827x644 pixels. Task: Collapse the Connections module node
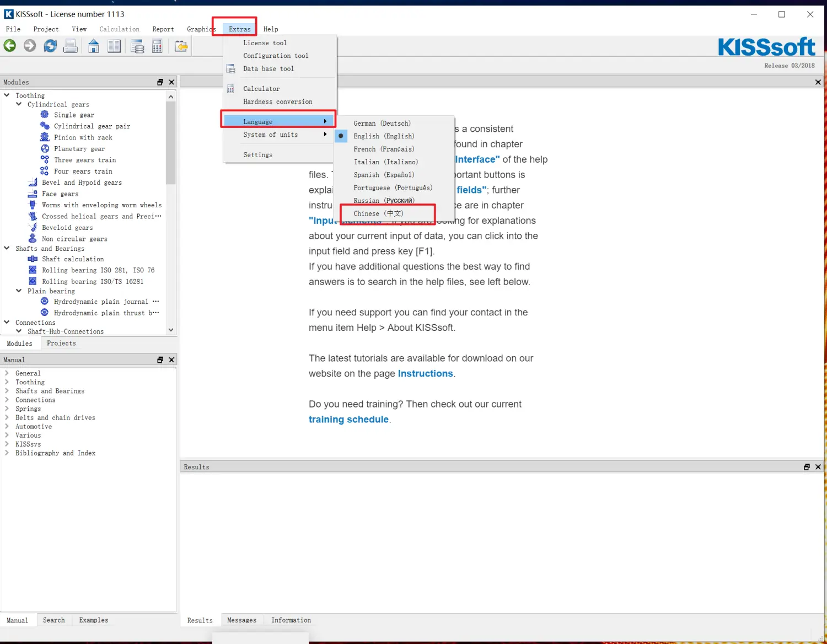point(7,322)
